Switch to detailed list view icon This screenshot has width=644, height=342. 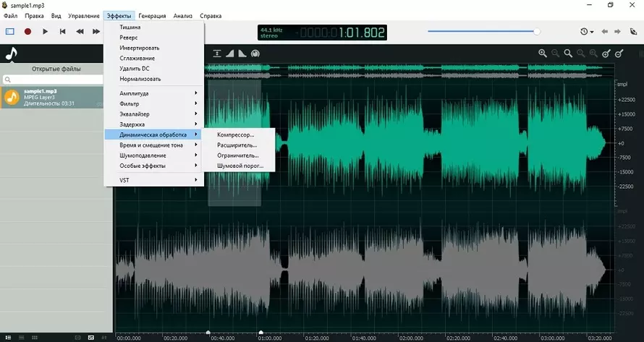[x=8, y=338]
